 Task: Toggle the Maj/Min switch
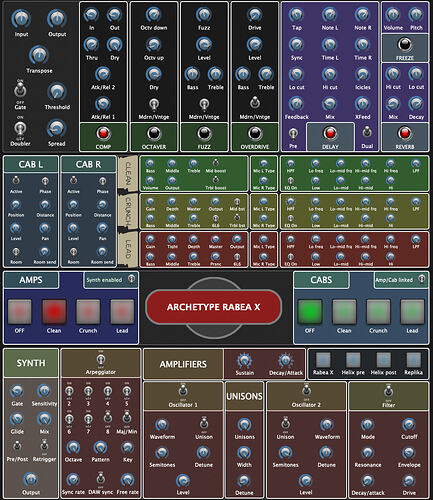pos(127,417)
